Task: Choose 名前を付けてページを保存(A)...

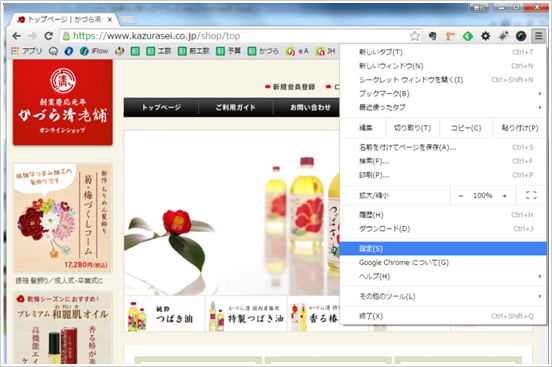Action: 443,148
